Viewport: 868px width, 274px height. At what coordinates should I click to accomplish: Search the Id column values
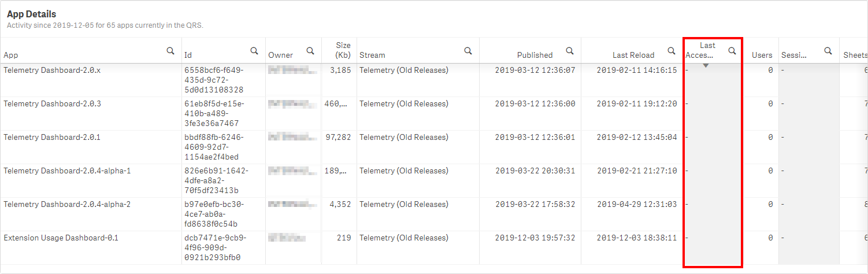pos(254,51)
